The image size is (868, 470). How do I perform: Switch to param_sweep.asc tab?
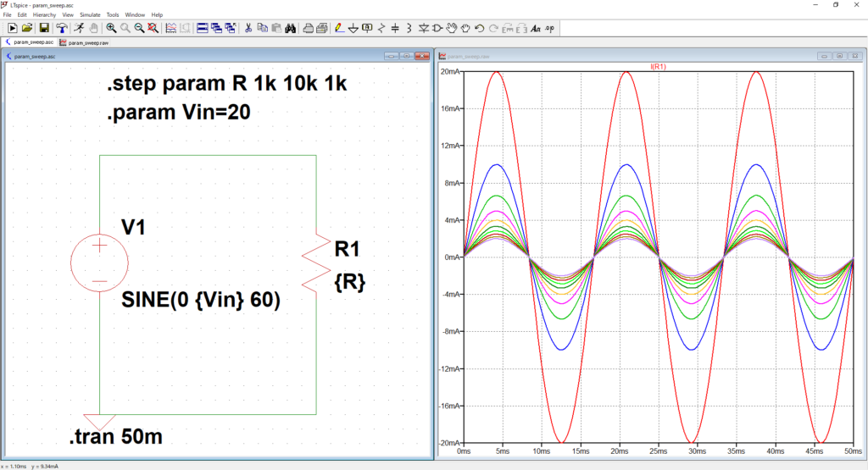pyautogui.click(x=30, y=42)
